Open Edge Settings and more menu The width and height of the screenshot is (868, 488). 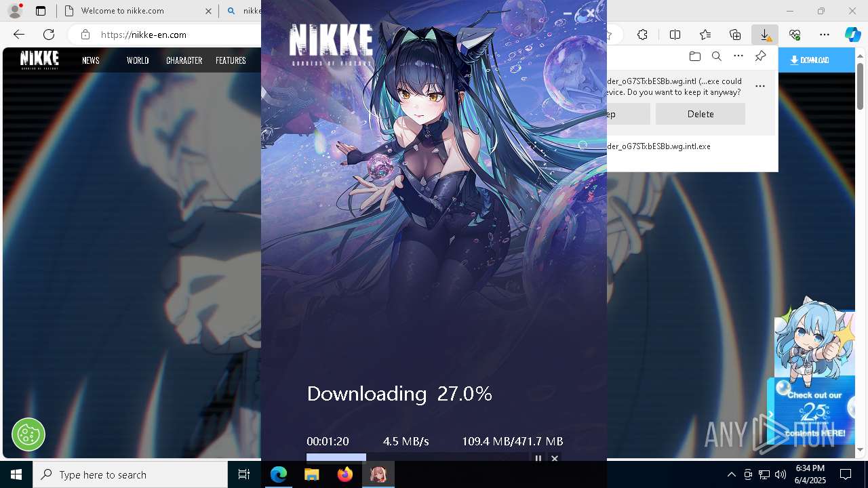point(825,35)
